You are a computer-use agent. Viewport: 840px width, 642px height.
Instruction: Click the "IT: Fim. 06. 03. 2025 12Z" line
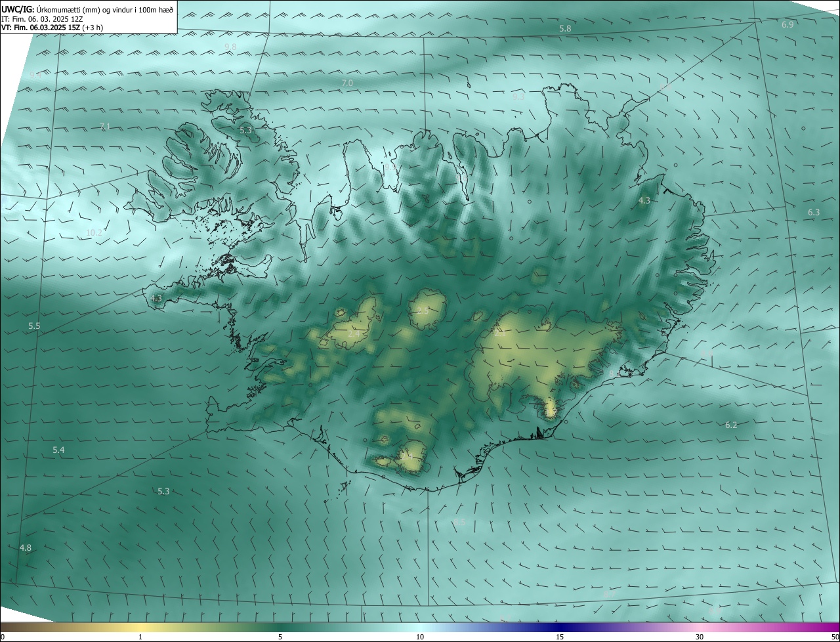coord(42,19)
